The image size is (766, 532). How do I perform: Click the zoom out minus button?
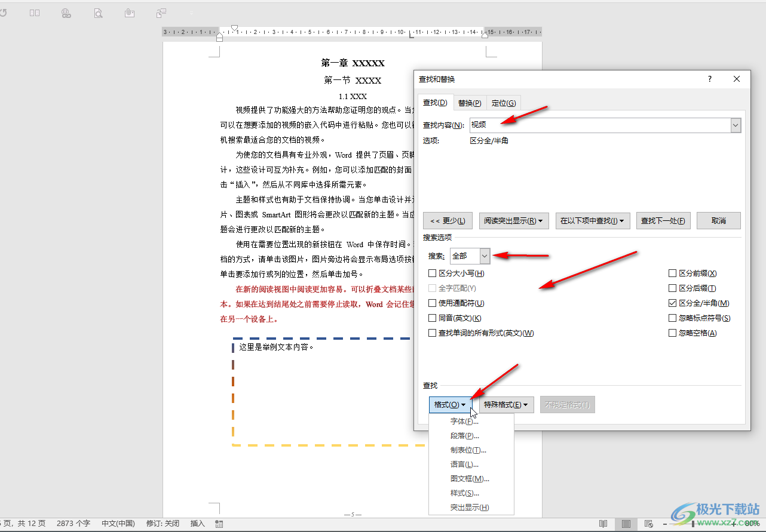[665, 524]
